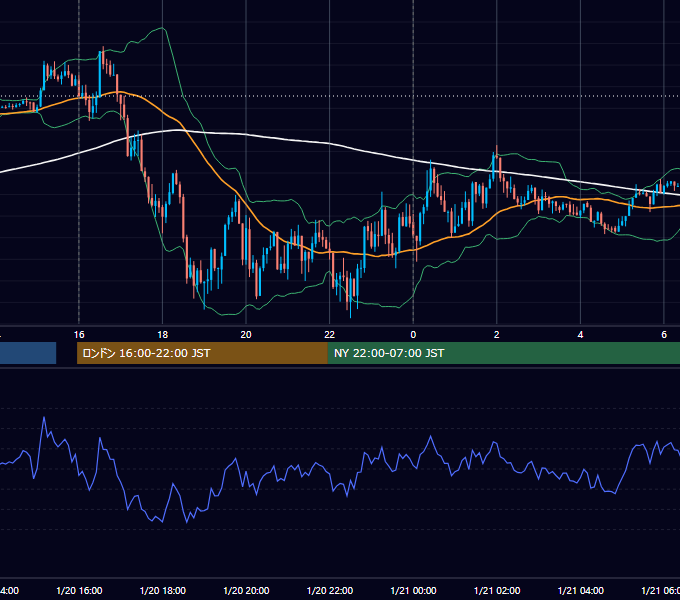This screenshot has height=600, width=680.
Task: Click hour label 6 on price chart axis
Action: pos(664,335)
